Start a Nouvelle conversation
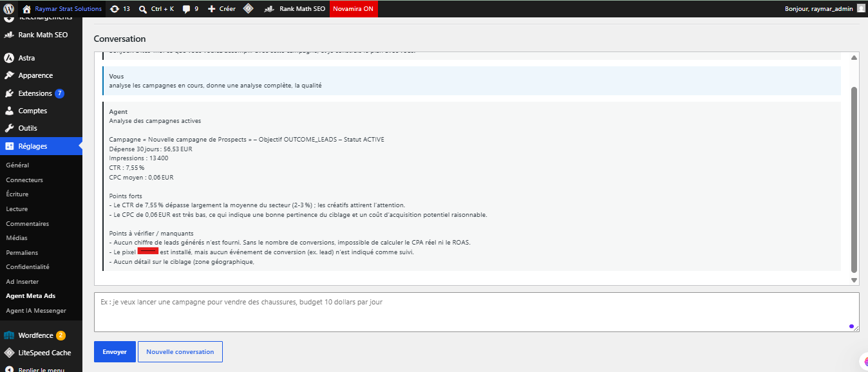This screenshot has height=372, width=868. pos(180,352)
